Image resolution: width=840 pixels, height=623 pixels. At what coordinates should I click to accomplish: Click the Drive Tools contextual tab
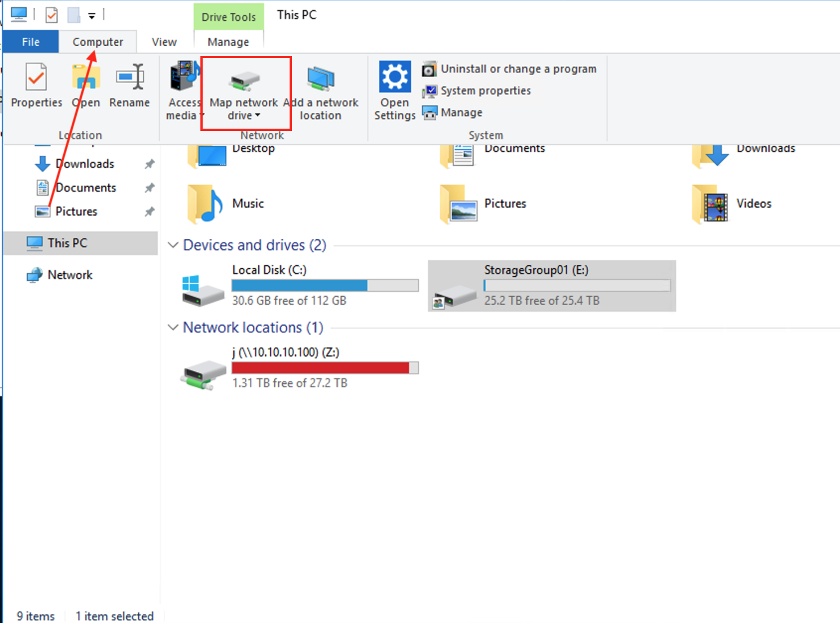[x=229, y=17]
